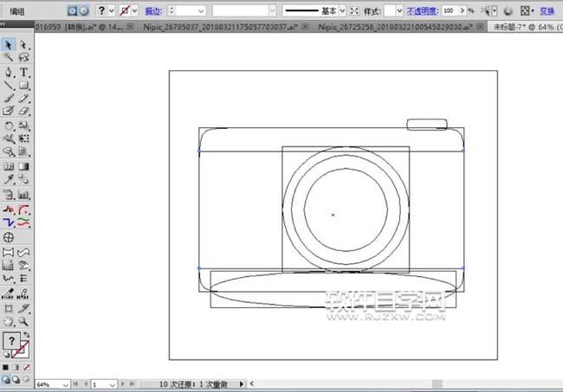Screen dimensions: 563x392
Task: Pick the Lasso tool
Action: [23, 57]
